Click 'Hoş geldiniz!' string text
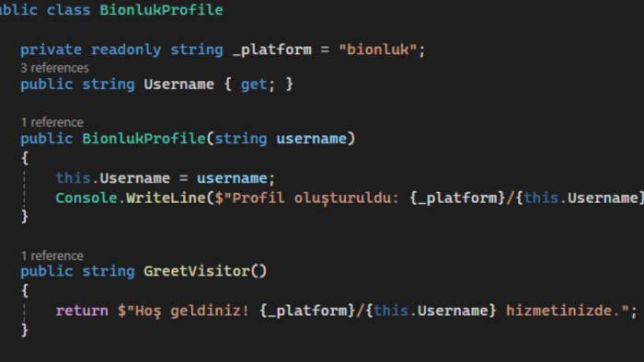 (x=191, y=311)
